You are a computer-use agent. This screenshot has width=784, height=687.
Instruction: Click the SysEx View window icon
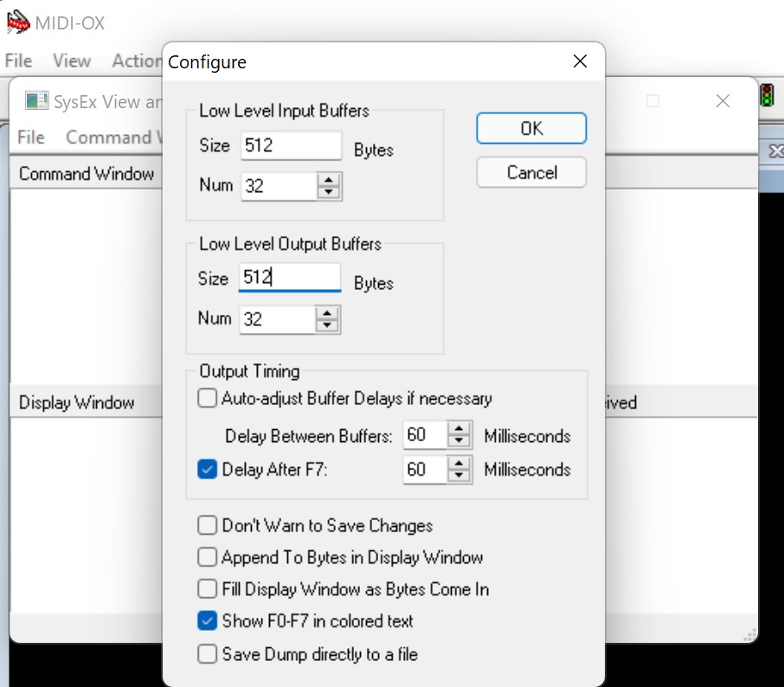(36, 101)
